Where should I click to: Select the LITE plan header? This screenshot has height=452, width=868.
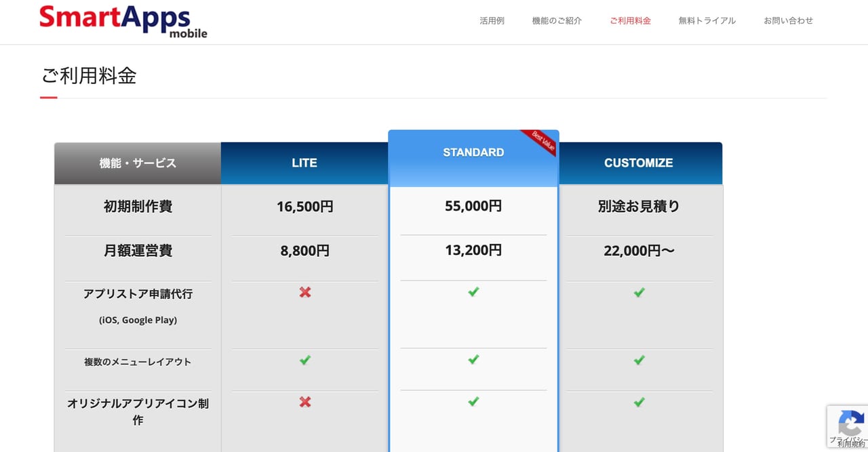click(x=304, y=163)
